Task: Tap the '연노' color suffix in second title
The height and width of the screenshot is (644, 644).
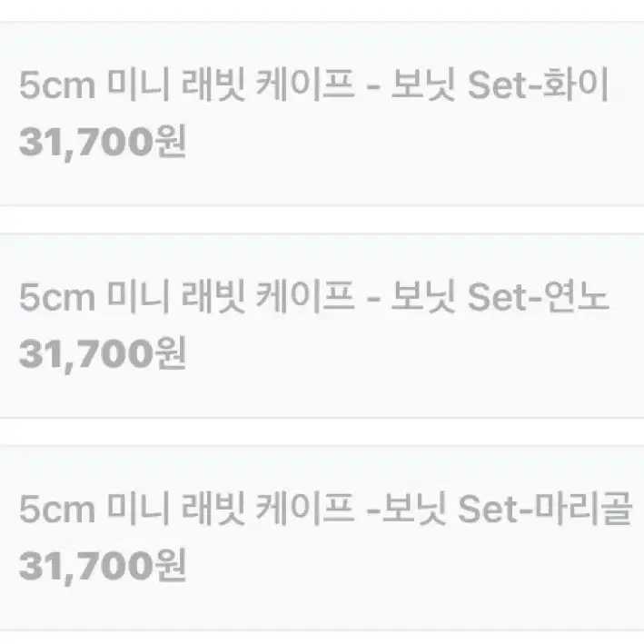Action: click(576, 296)
